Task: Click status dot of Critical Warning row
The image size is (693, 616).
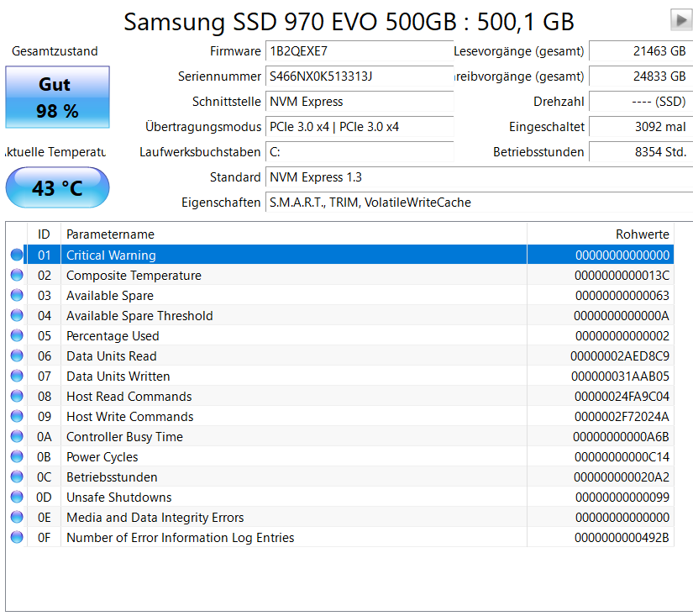Action: point(17,255)
